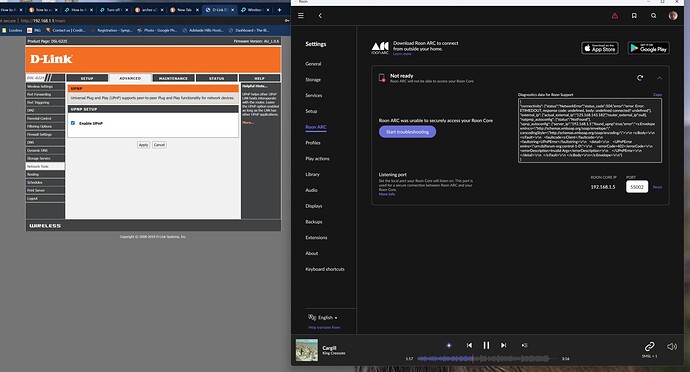The height and width of the screenshot is (372, 690).
Task: Open Profiles settings in Roon
Action: pos(313,143)
